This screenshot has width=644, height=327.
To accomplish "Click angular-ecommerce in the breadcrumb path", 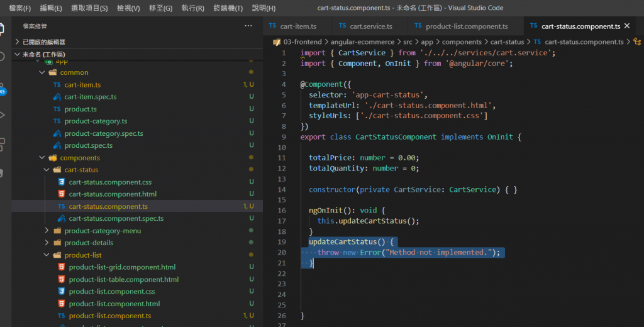I will click(x=362, y=42).
